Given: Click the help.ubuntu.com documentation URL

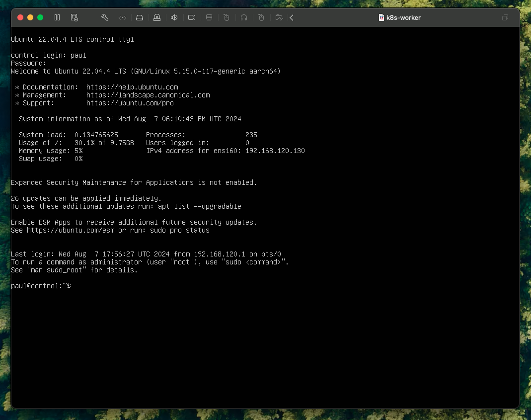Looking at the screenshot, I should point(132,87).
